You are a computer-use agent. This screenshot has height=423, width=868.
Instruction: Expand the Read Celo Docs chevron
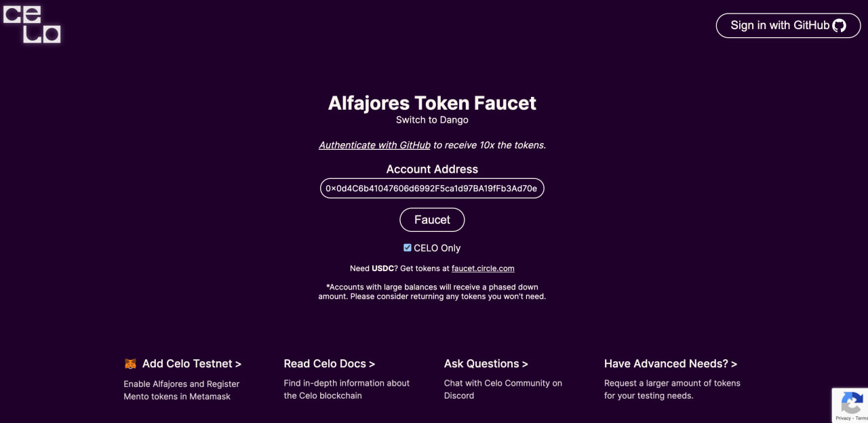[372, 363]
